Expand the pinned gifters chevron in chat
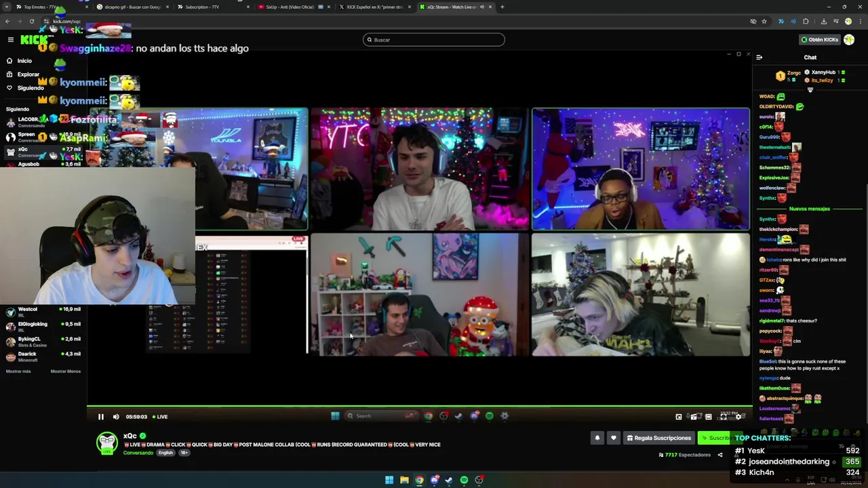Screen dimensions: 868x488 pos(810,89)
